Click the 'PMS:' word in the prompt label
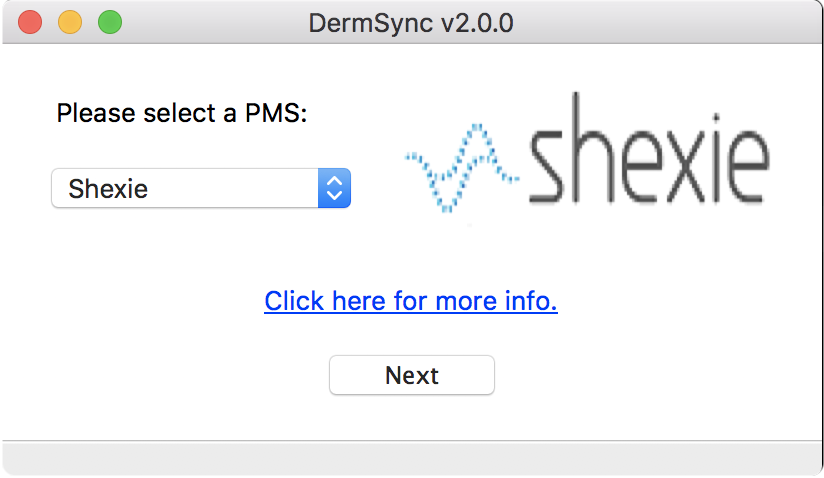The height and width of the screenshot is (478, 824). coord(276,113)
